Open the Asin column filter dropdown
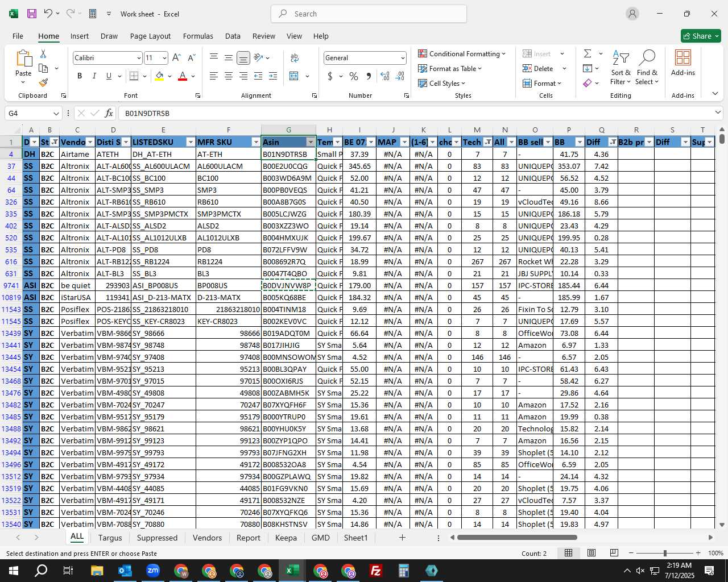728x582 pixels. click(311, 142)
